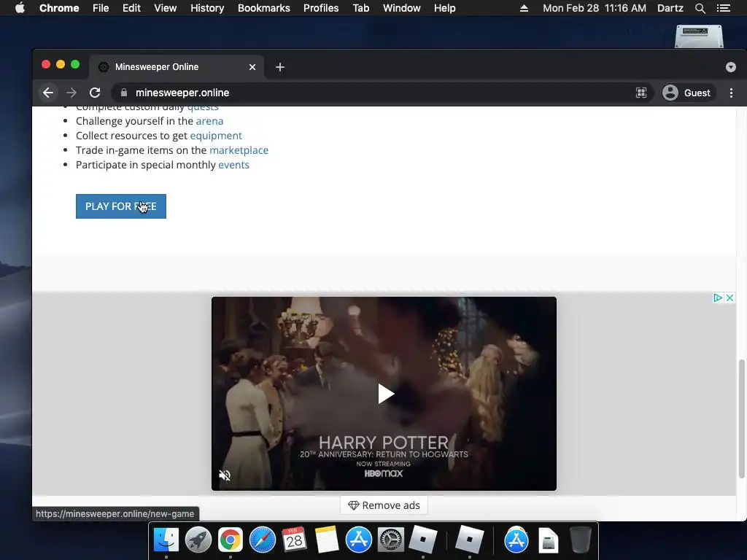Open the Bookmarks menu
The image size is (747, 560).
click(x=264, y=8)
